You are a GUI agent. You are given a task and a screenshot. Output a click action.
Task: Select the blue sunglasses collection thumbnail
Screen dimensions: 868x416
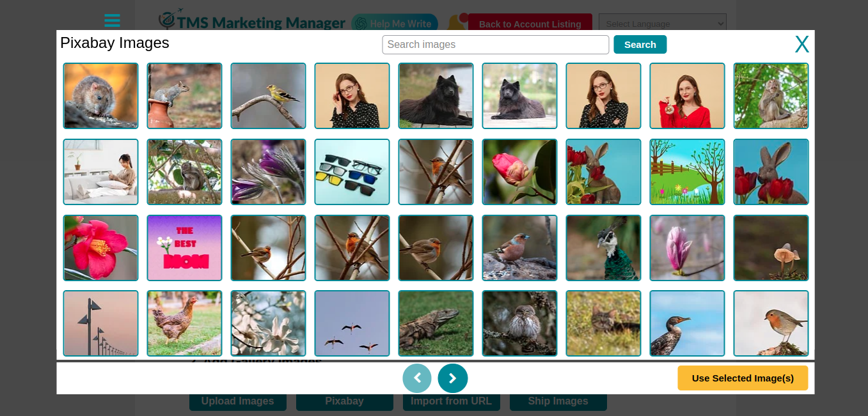click(x=352, y=171)
